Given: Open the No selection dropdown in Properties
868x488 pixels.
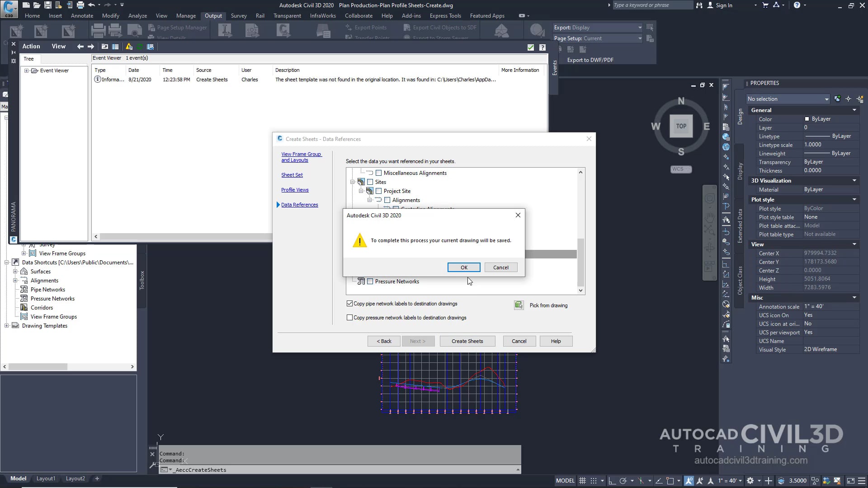Looking at the screenshot, I should click(x=826, y=99).
